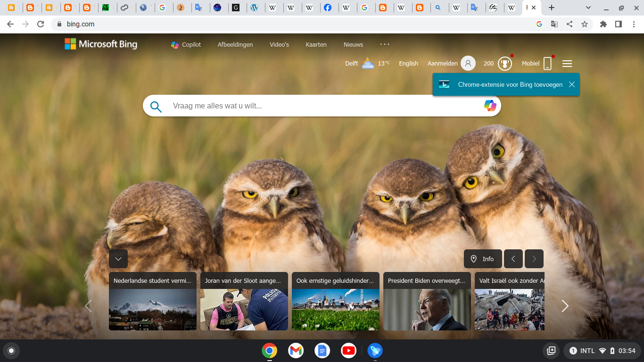Switch language to English
Viewport: 644px width, 362px height.
click(408, 64)
